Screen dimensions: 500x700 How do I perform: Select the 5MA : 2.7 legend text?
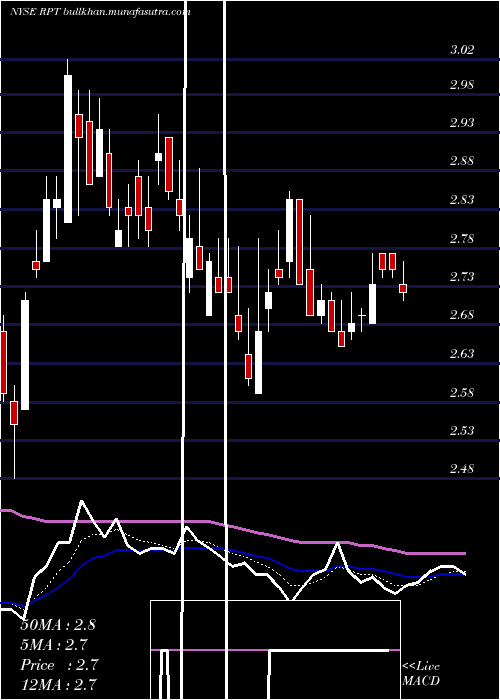pyautogui.click(x=54, y=645)
